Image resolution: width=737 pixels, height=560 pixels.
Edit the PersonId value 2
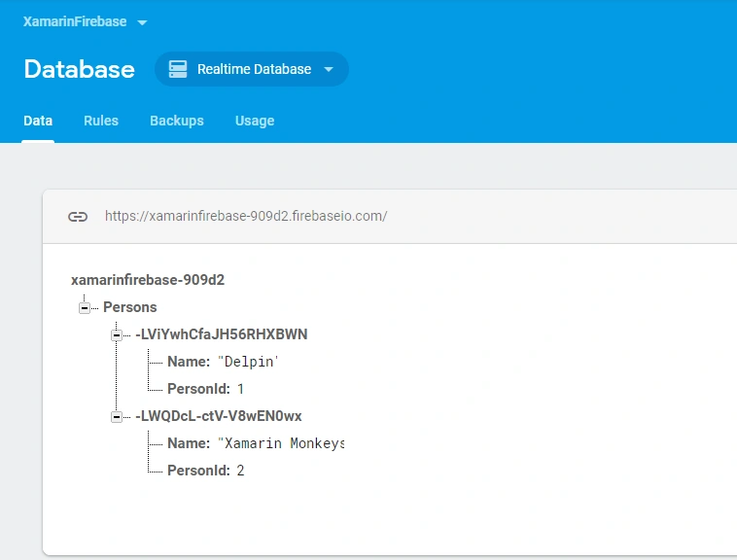tap(240, 471)
